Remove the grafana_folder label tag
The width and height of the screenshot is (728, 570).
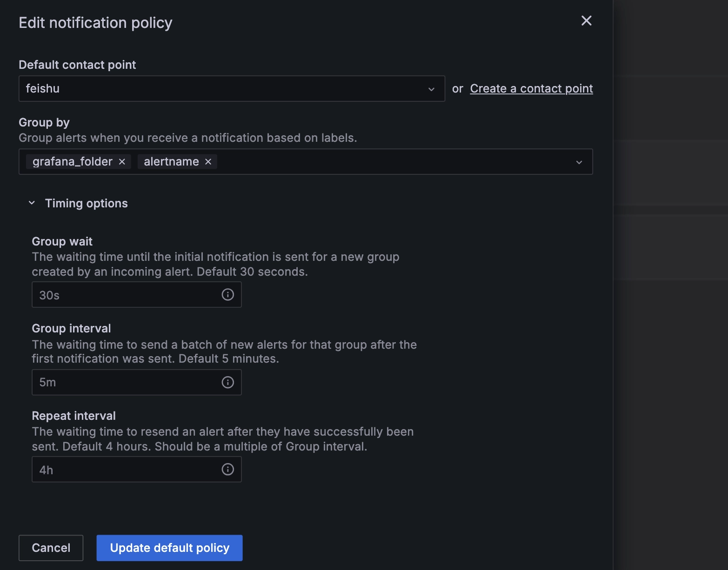tap(122, 162)
